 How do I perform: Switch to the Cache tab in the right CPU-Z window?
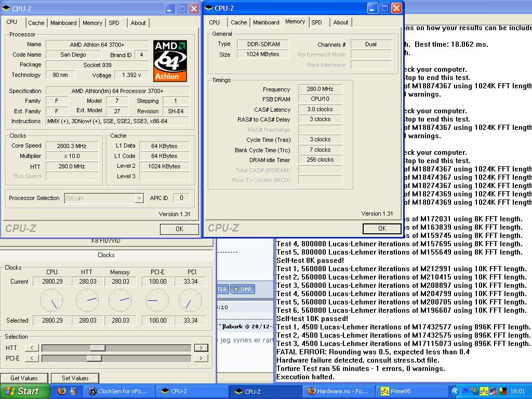click(239, 22)
